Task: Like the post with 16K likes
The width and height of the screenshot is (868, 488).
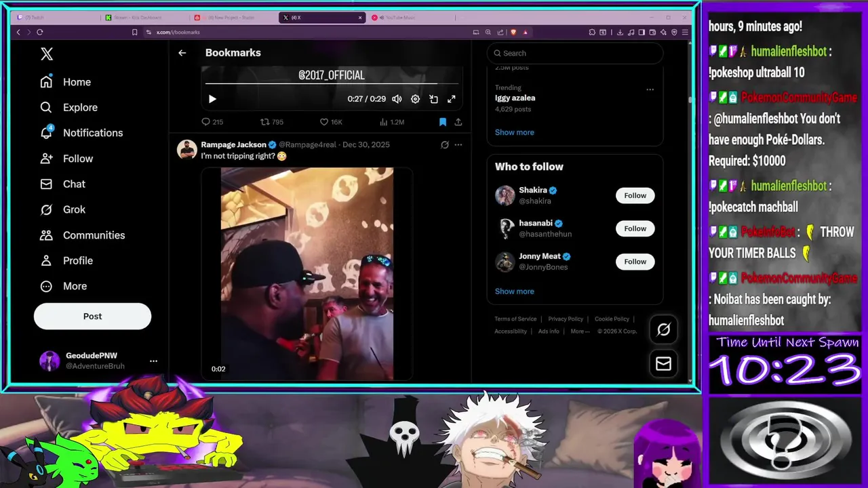Action: point(331,122)
